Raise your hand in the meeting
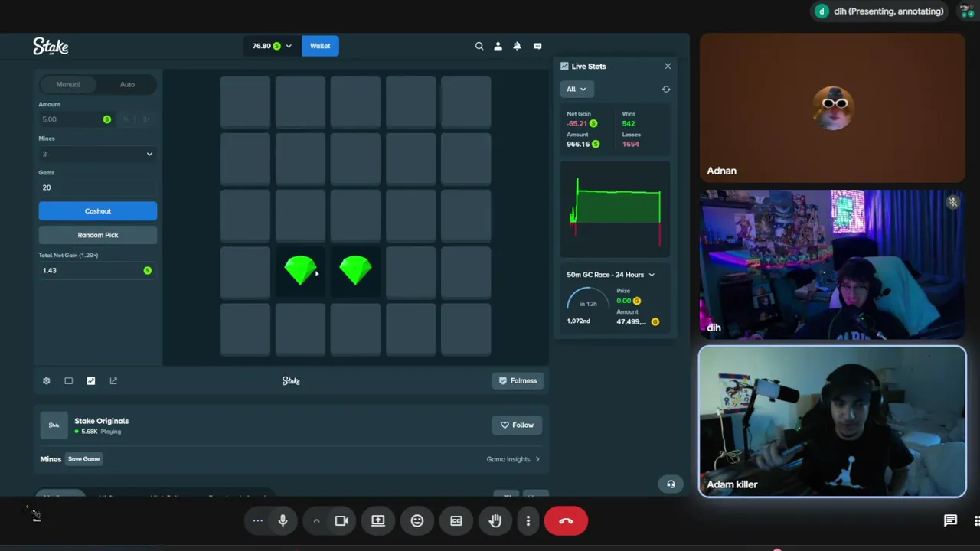980x551 pixels. [495, 521]
